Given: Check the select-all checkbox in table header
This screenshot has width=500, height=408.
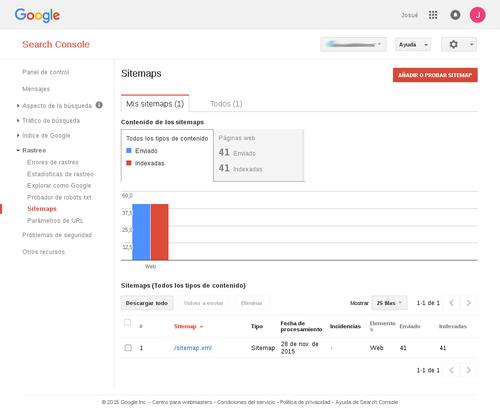Looking at the screenshot, I should (x=127, y=322).
